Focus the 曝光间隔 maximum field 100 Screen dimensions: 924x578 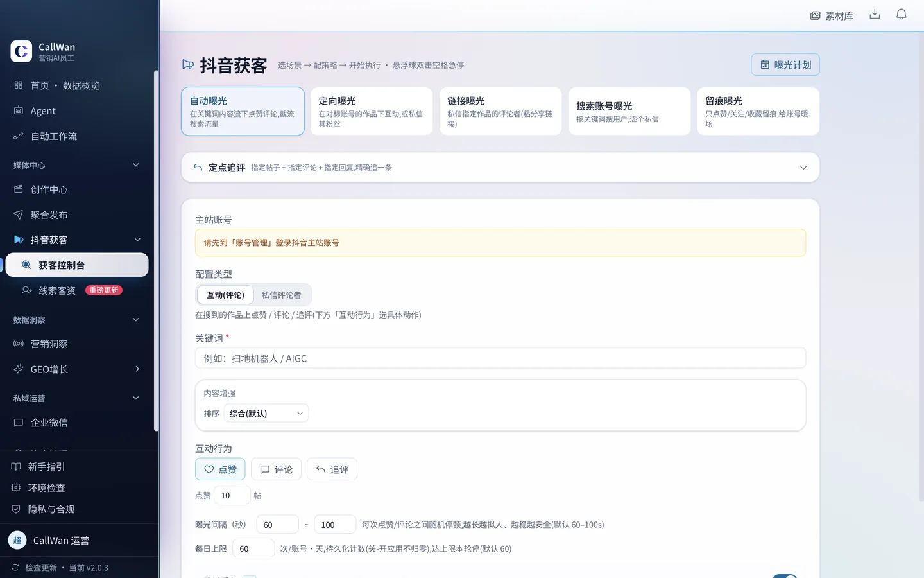coord(335,525)
